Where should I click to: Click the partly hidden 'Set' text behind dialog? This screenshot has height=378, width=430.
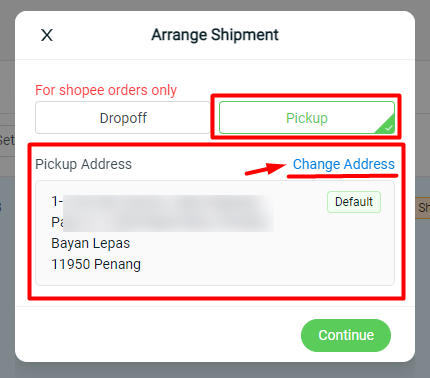click(x=7, y=140)
